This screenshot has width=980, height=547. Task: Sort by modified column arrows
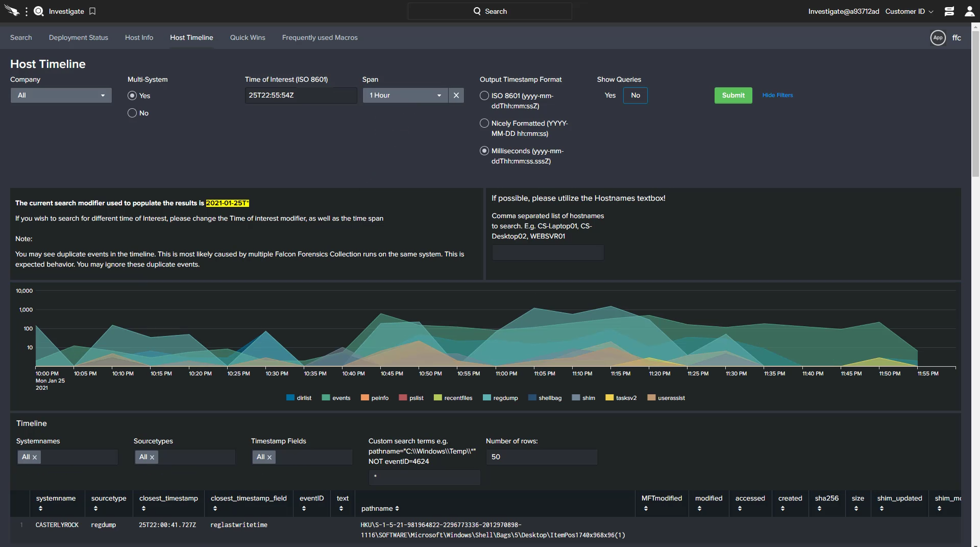pyautogui.click(x=700, y=509)
